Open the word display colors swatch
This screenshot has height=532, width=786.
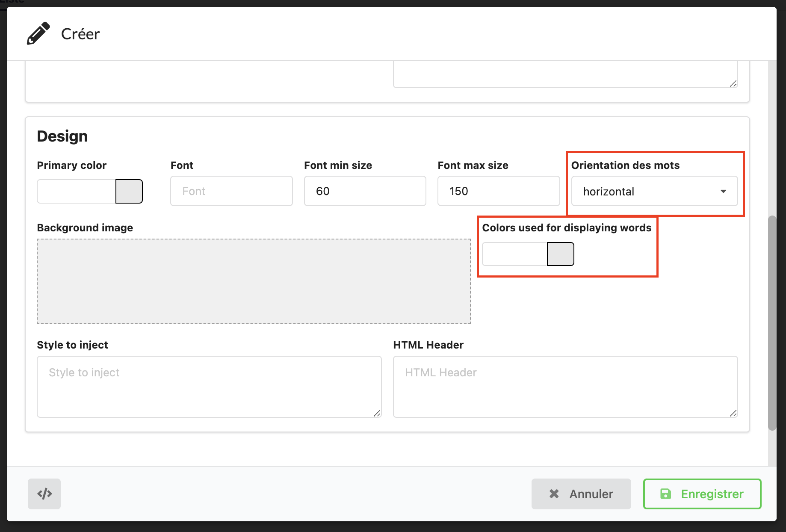560,254
